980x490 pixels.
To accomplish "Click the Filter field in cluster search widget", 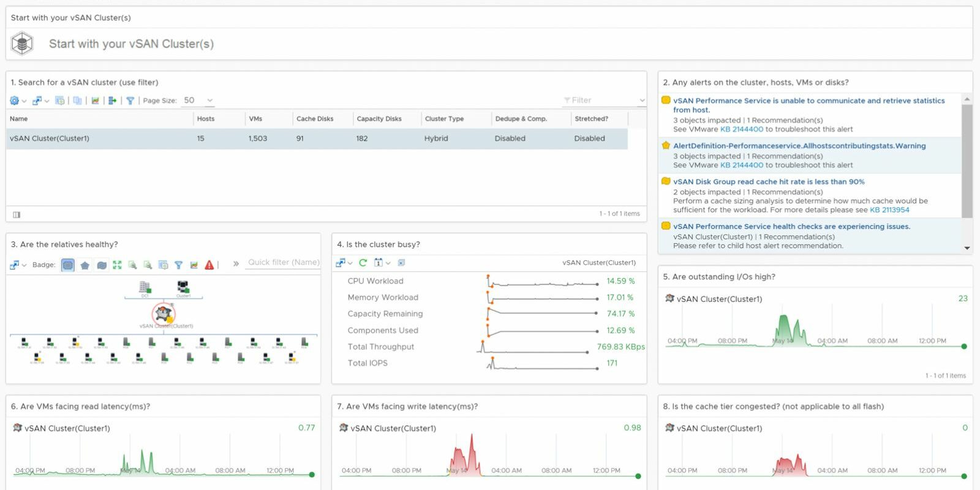I will tap(604, 100).
